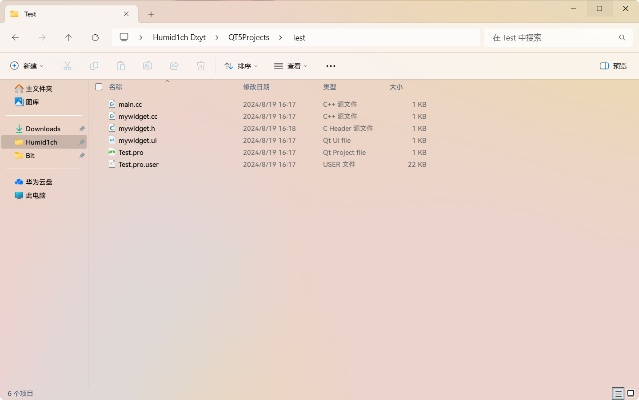Viewport: 639px width, 400px height.
Task: Sort by Name column header
Action: (115, 87)
